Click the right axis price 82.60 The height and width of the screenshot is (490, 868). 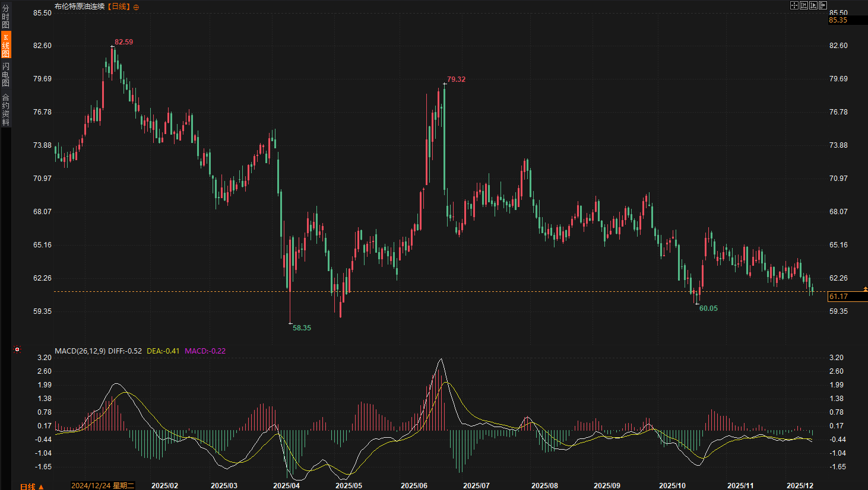click(x=838, y=46)
